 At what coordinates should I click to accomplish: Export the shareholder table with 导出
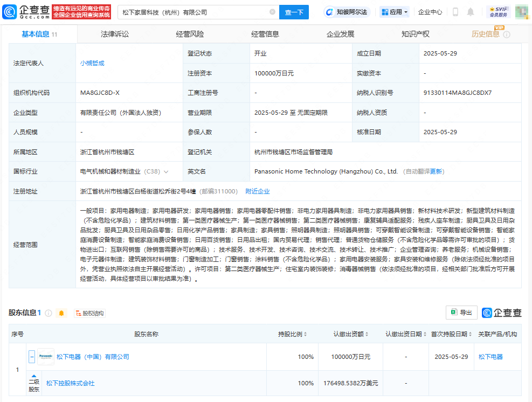click(x=461, y=313)
